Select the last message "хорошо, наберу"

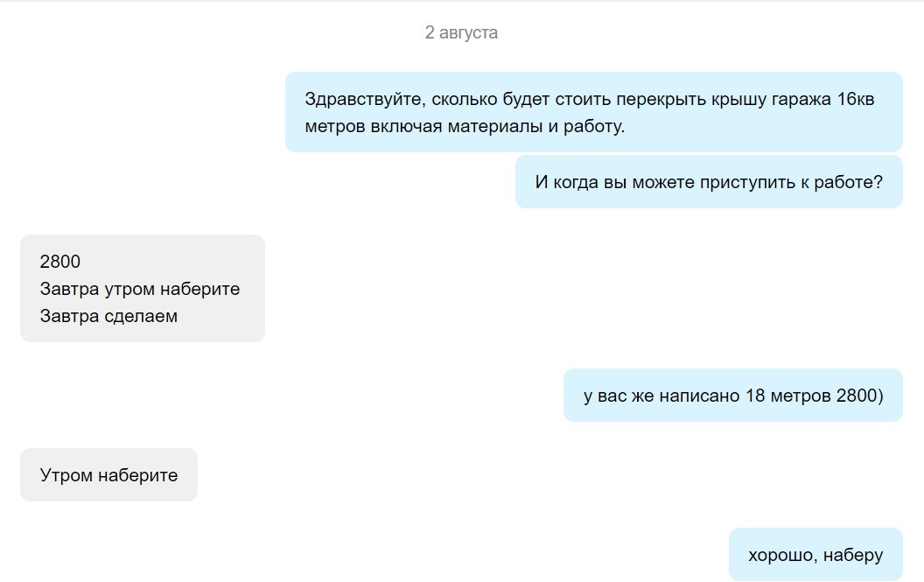815,555
